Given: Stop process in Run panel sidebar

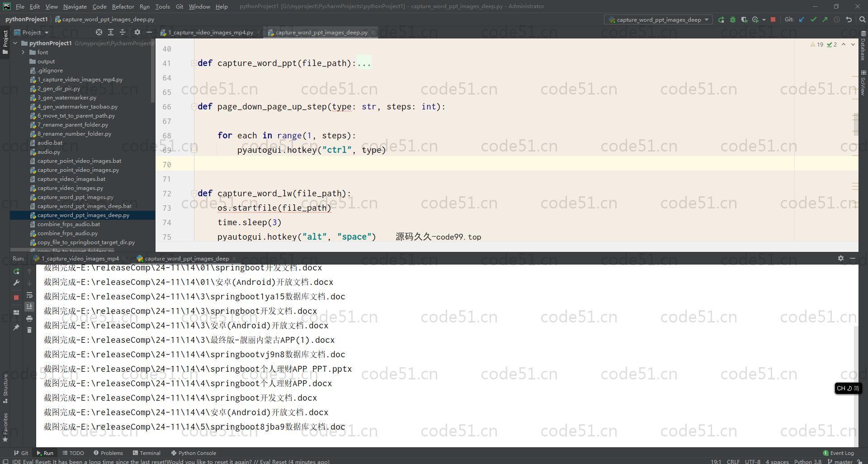Looking at the screenshot, I should [16, 297].
